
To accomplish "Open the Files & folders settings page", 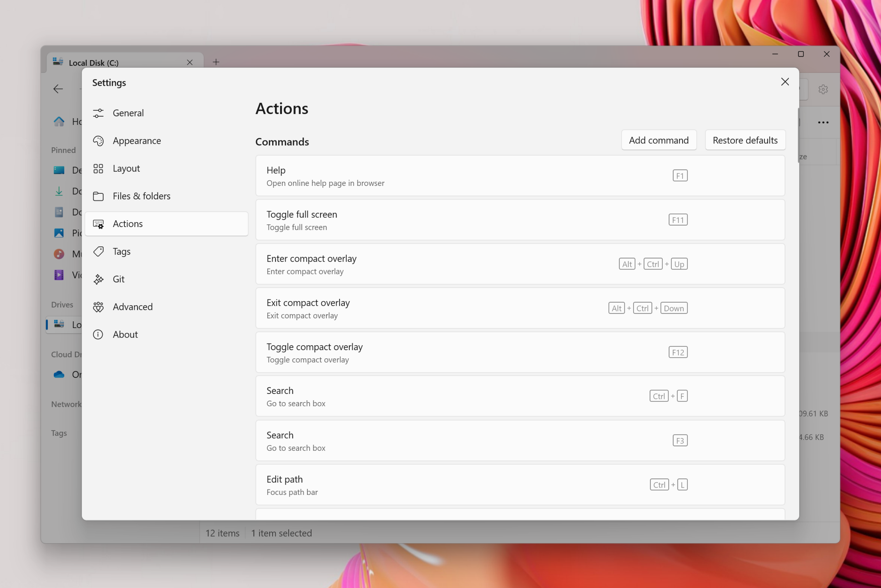I will [141, 196].
